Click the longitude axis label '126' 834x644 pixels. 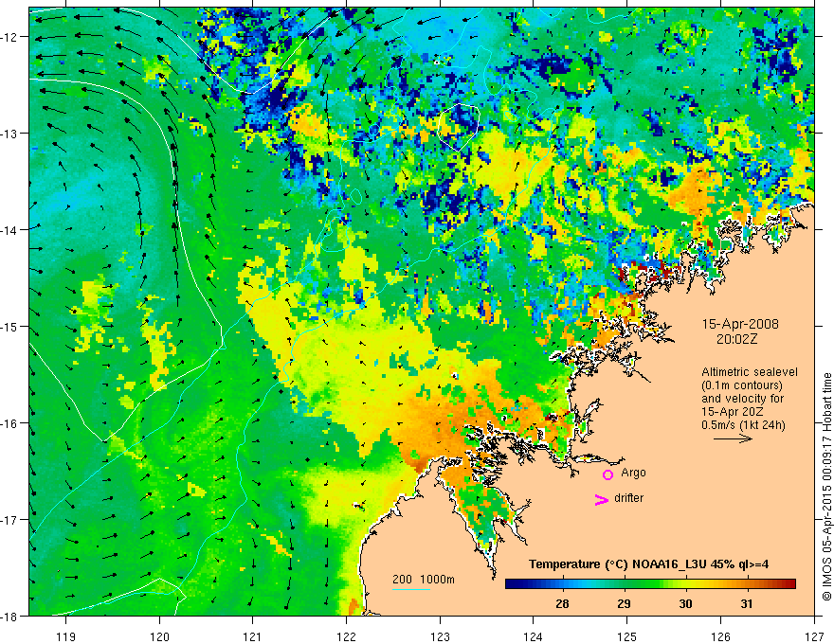pos(720,636)
